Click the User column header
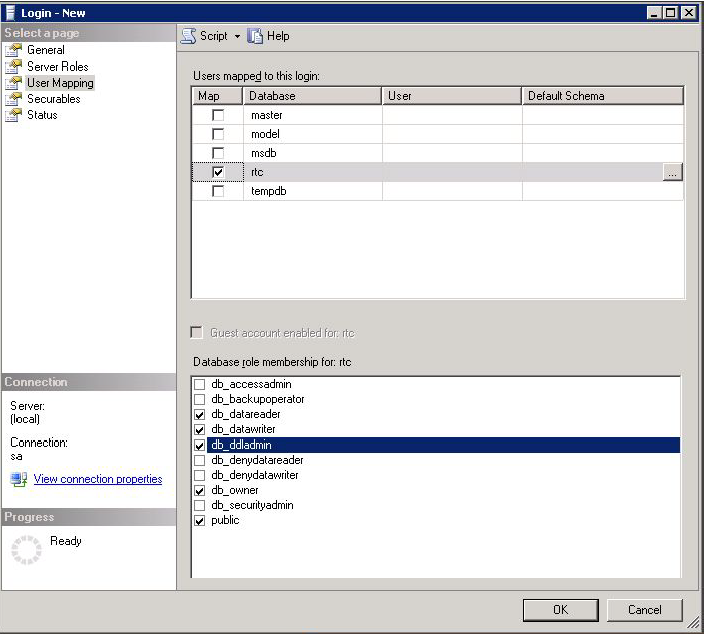Viewport: 704px width, 634px height. pos(452,96)
